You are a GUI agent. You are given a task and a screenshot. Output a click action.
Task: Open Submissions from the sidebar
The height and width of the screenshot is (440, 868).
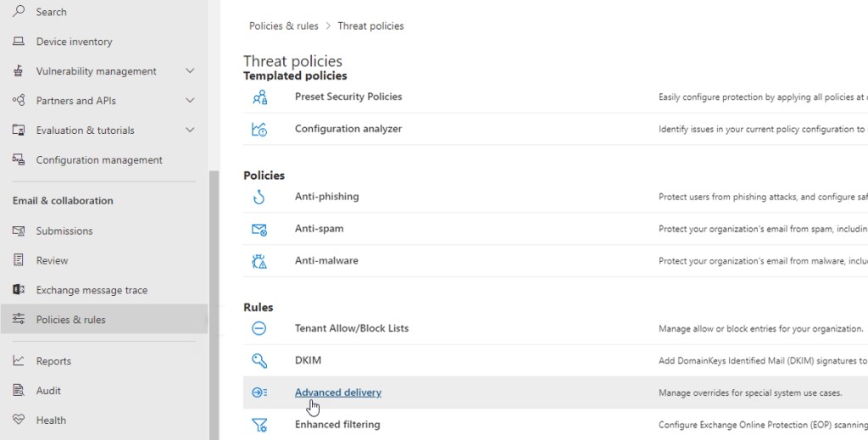[x=64, y=231]
